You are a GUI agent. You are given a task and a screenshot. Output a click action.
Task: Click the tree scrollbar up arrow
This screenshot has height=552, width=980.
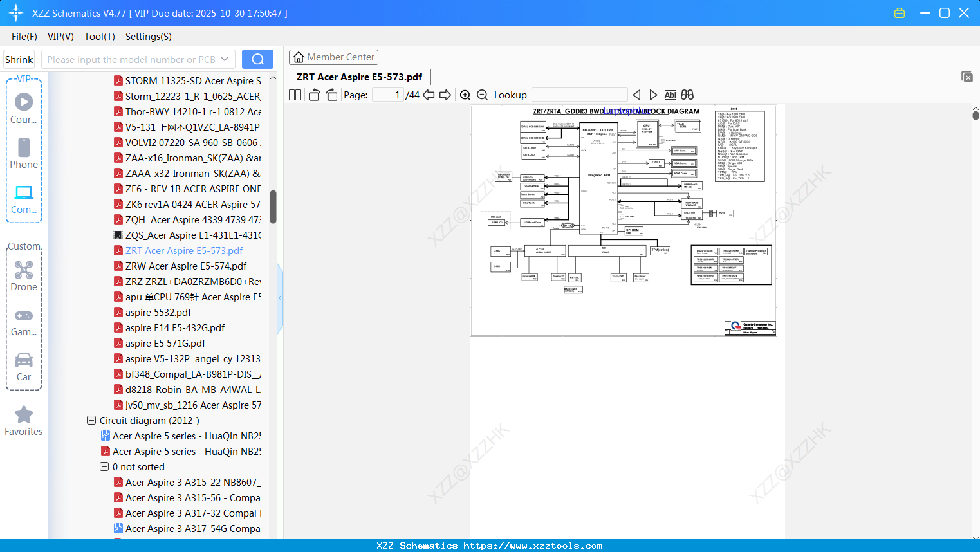(x=273, y=78)
